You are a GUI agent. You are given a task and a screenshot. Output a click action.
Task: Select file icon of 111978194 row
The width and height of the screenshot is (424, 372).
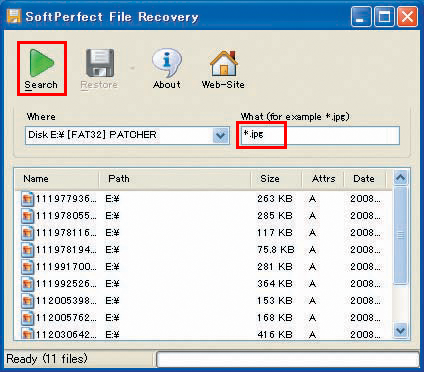click(27, 250)
